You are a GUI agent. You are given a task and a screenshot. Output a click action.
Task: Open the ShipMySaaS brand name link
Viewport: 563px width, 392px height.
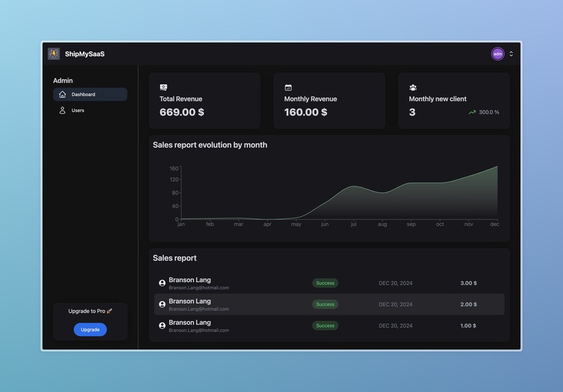click(x=84, y=54)
